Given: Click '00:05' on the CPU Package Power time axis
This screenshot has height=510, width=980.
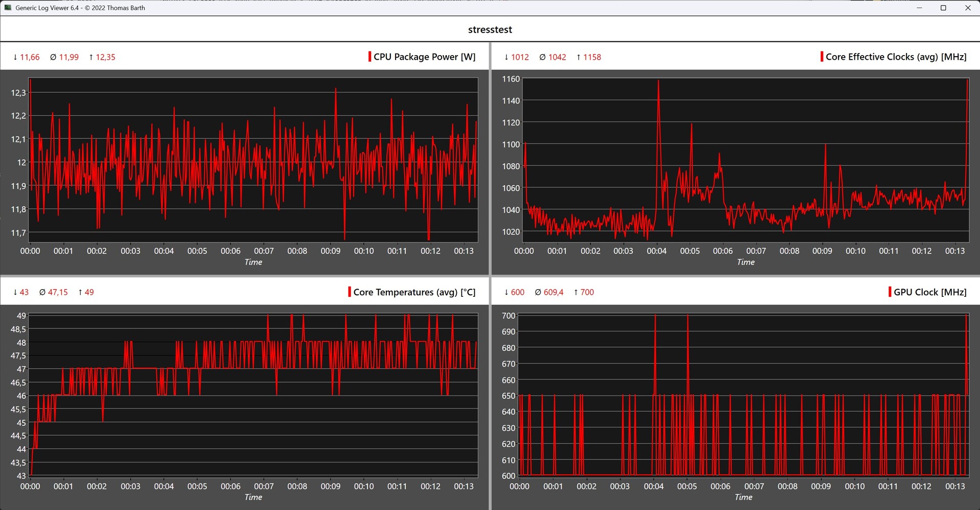Looking at the screenshot, I should (197, 251).
